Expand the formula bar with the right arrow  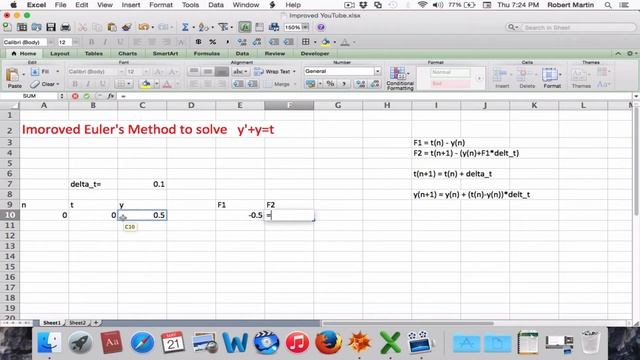pyautogui.click(x=636, y=96)
